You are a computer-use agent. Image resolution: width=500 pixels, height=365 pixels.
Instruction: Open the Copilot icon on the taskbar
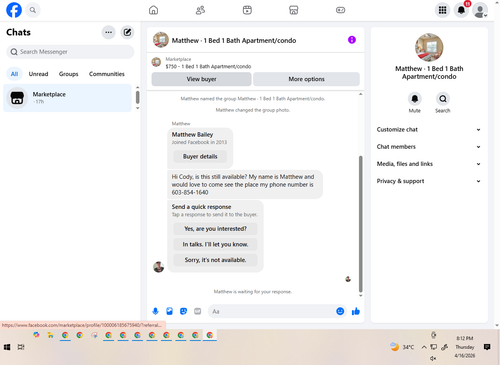(36, 335)
